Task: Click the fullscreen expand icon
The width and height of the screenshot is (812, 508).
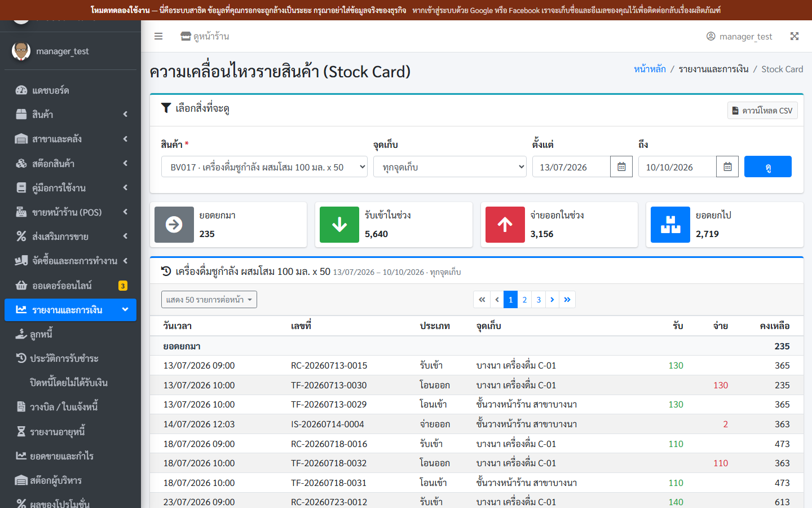Action: (x=795, y=36)
